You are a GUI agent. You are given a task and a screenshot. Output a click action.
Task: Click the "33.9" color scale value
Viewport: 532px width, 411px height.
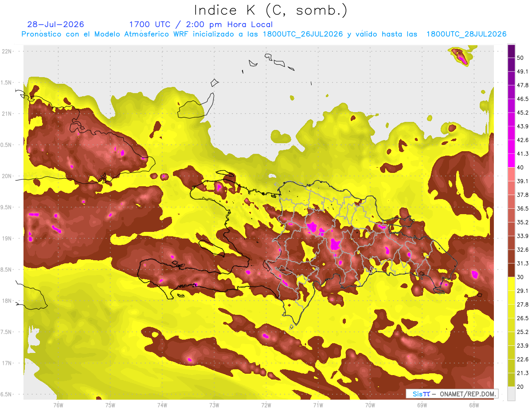click(x=523, y=236)
